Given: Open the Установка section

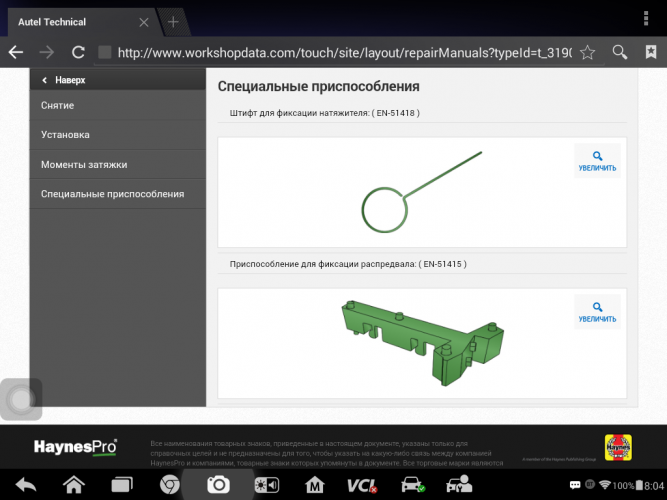Looking at the screenshot, I should (118, 134).
